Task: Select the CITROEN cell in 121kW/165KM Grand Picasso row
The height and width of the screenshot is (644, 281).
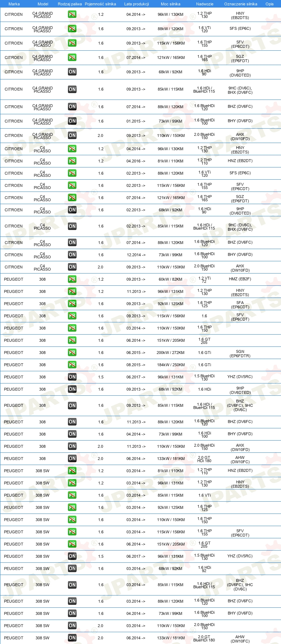Action: click(x=14, y=57)
